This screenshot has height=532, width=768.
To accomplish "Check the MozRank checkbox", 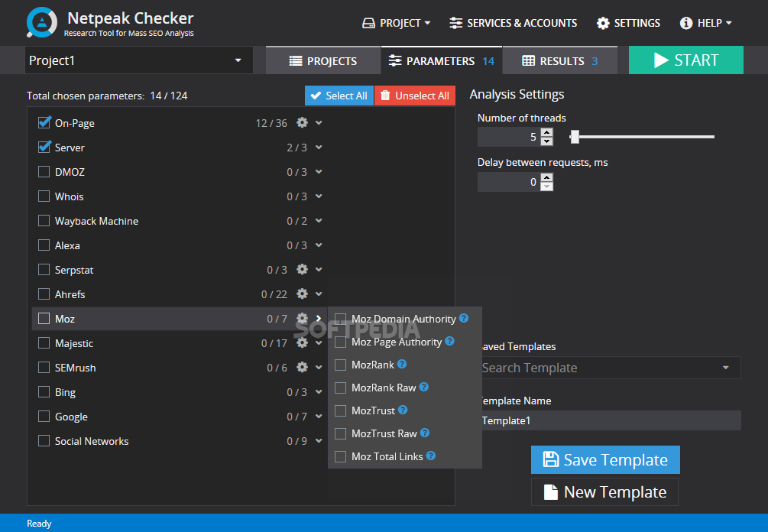I will tap(340, 365).
